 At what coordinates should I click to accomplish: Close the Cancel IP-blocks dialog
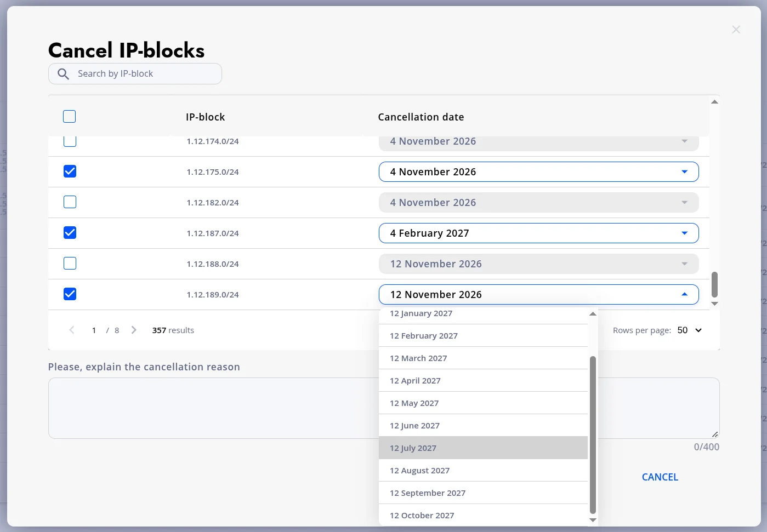pos(736,30)
